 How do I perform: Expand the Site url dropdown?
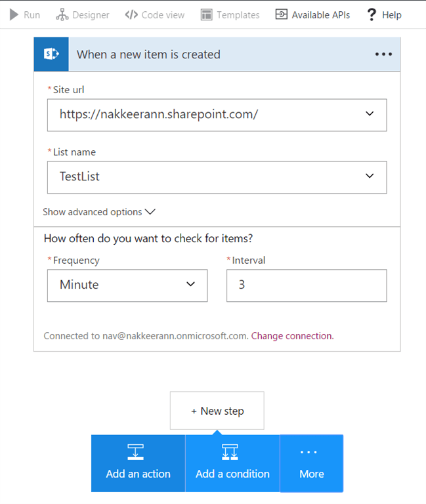coord(370,114)
